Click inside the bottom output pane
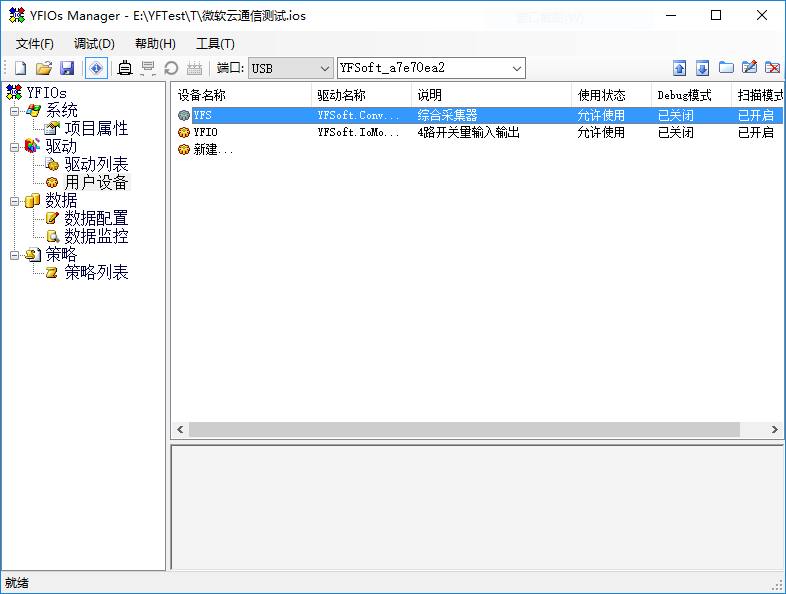The width and height of the screenshot is (786, 594). coord(477,507)
